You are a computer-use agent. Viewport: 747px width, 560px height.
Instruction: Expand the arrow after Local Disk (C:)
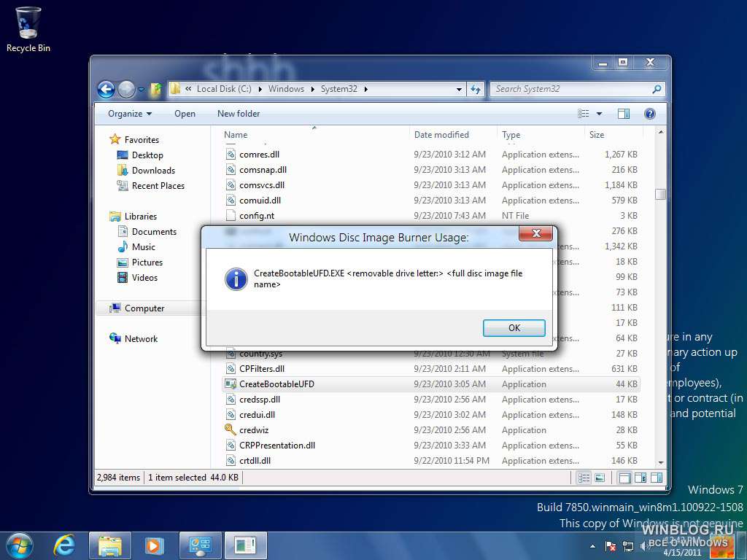point(260,89)
